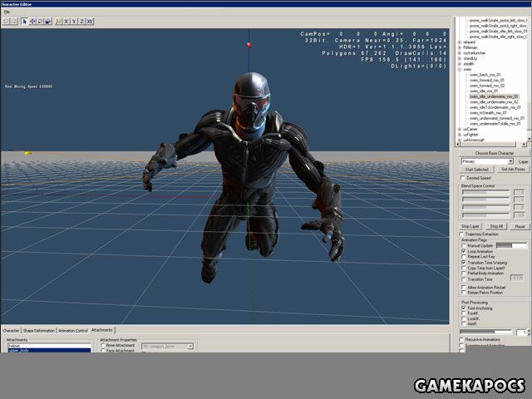This screenshot has width=532, height=399.
Task: Click the Set Aim Poses button
Action: (x=513, y=170)
